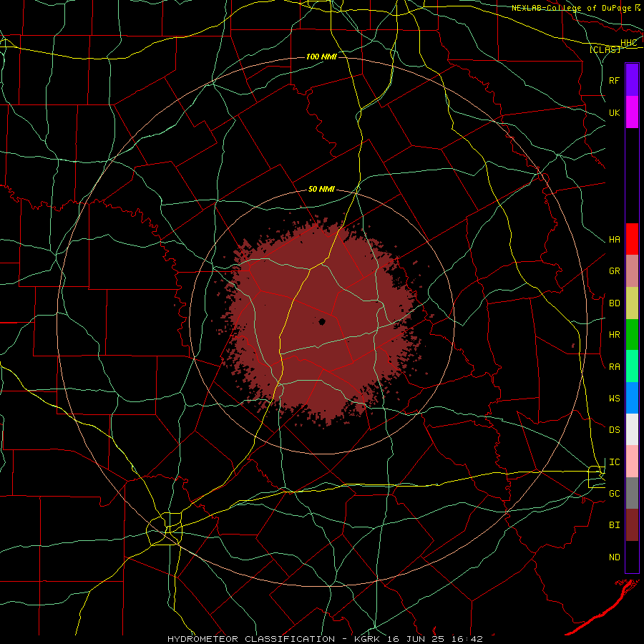
Task: Click the 'BI' legend label
Action: pyautogui.click(x=614, y=525)
